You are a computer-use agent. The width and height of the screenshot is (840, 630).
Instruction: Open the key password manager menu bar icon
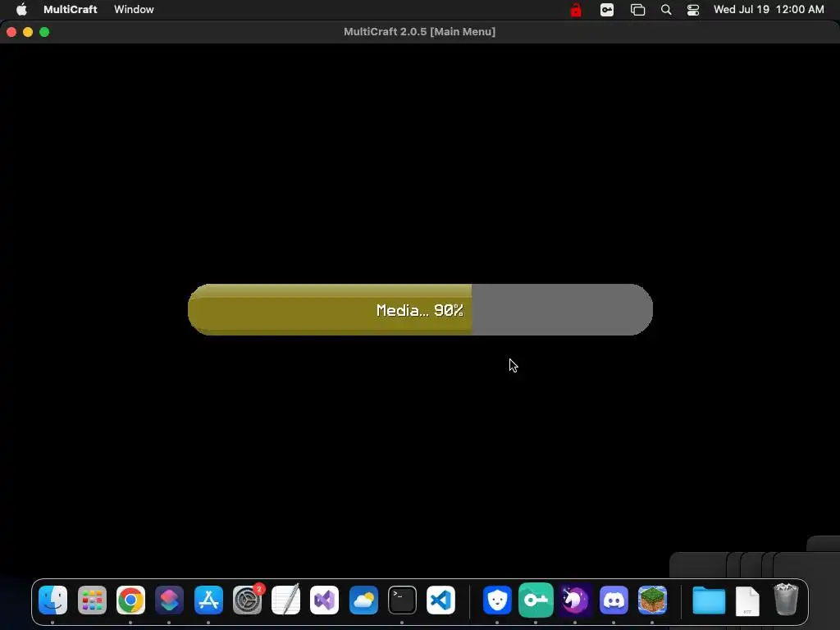(x=607, y=10)
